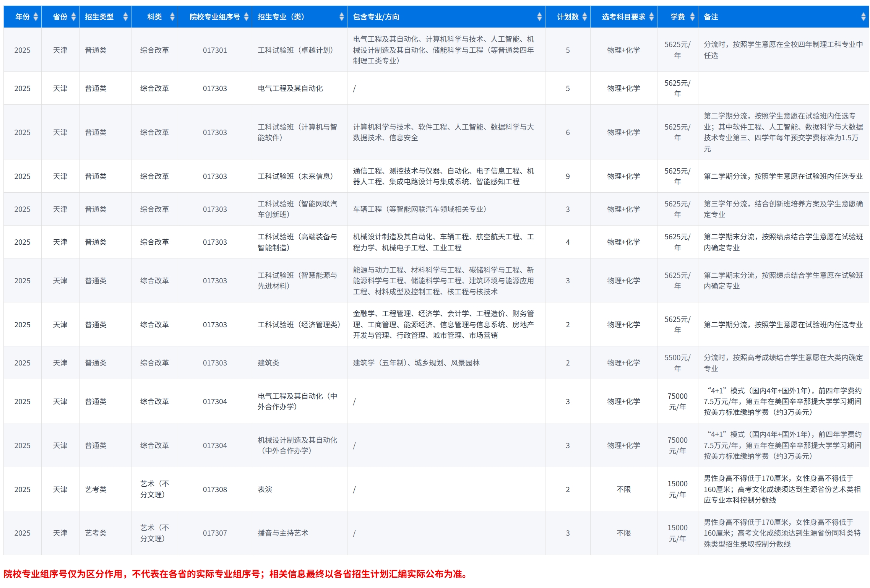Click group number 017304 for 电气工程 cooperative program
870x588 pixels.
coord(215,401)
